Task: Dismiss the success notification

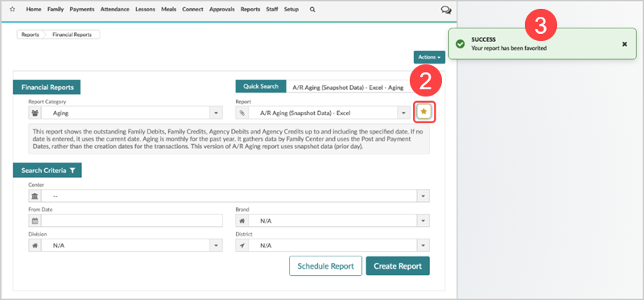Action: [625, 44]
